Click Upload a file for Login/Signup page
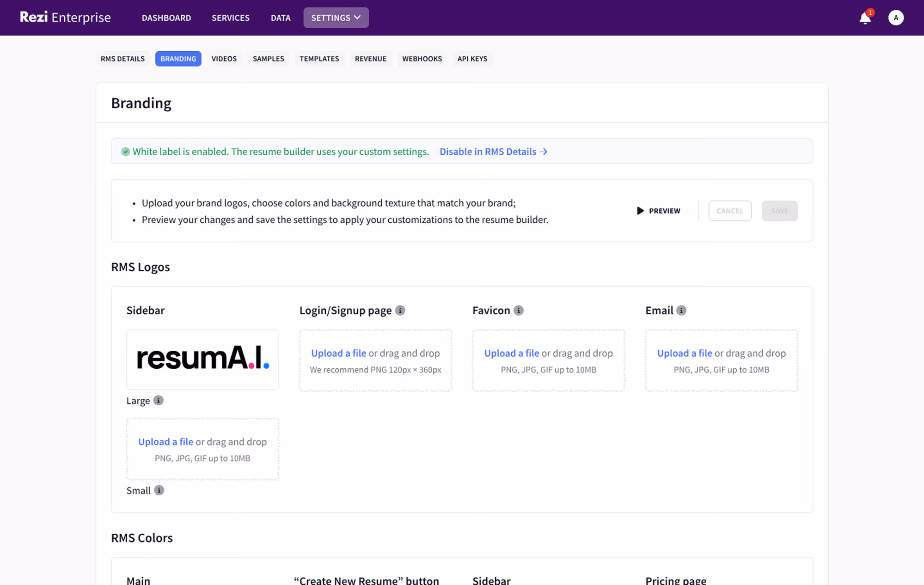The height and width of the screenshot is (585, 924). pos(338,353)
